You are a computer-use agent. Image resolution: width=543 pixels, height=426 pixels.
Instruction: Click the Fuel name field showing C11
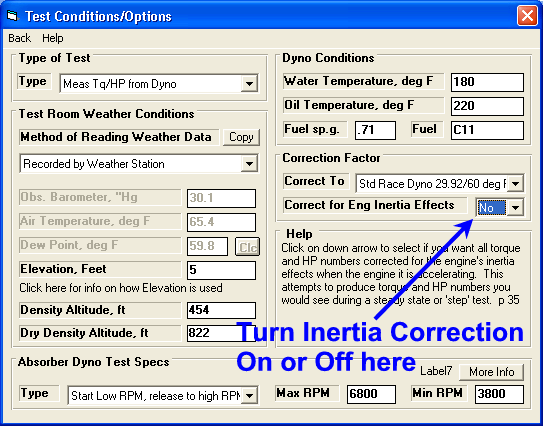click(487, 130)
